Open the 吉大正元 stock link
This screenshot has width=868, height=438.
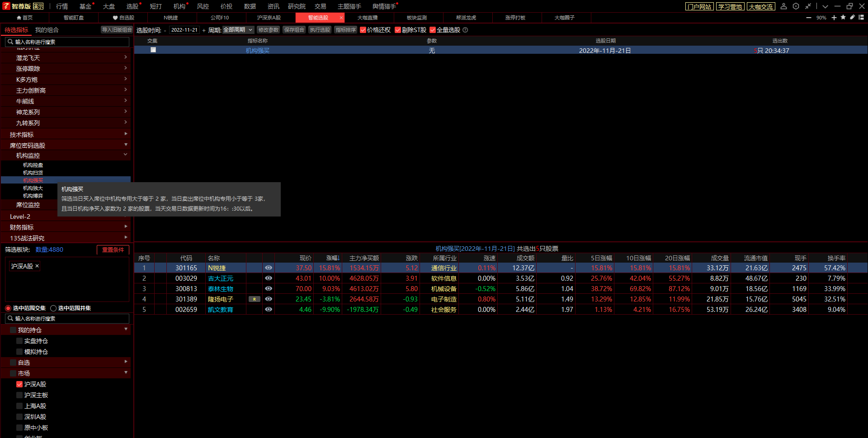[221, 278]
